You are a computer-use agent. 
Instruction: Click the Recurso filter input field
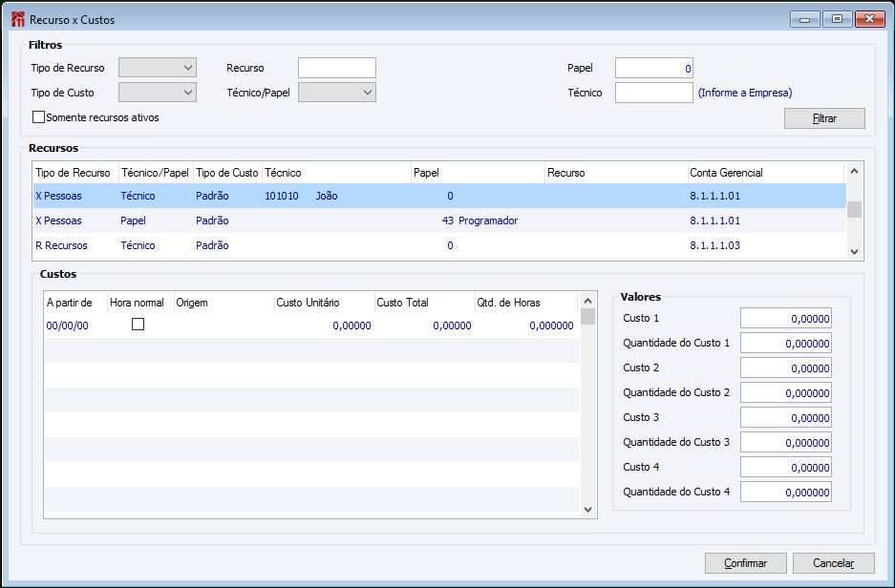(x=337, y=68)
